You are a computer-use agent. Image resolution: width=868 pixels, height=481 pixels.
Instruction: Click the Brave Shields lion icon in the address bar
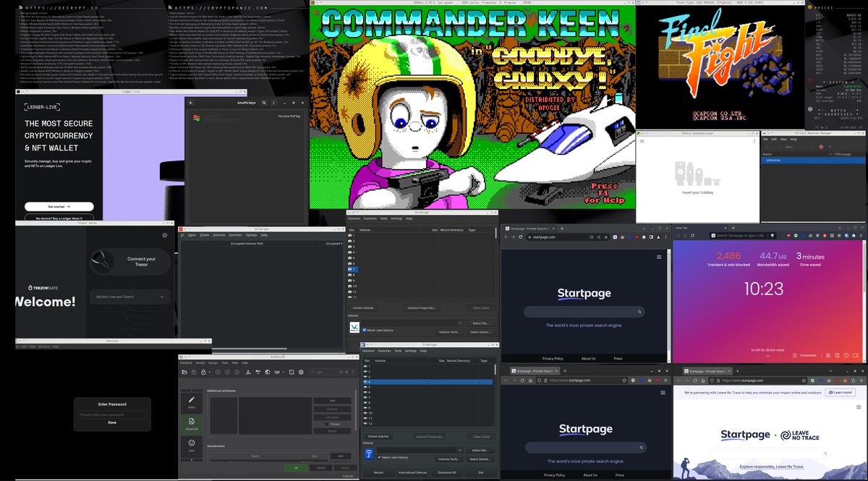pyautogui.click(x=772, y=235)
